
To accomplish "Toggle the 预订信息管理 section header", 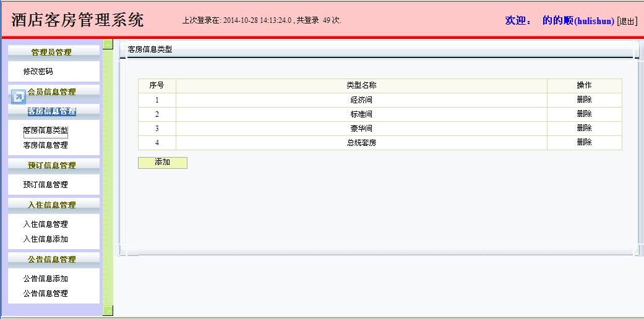I will coord(54,166).
